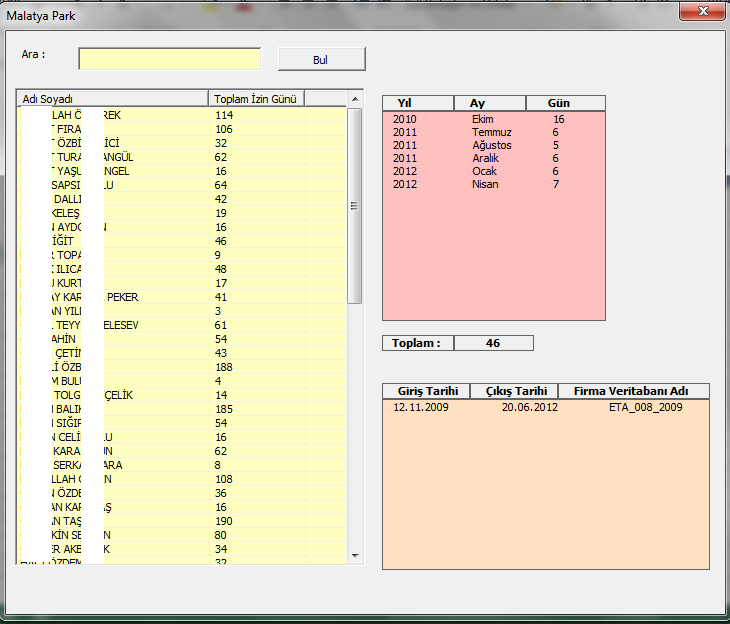Click the Toplam İzin Günü column header
The height and width of the screenshot is (624, 730).
tap(256, 99)
